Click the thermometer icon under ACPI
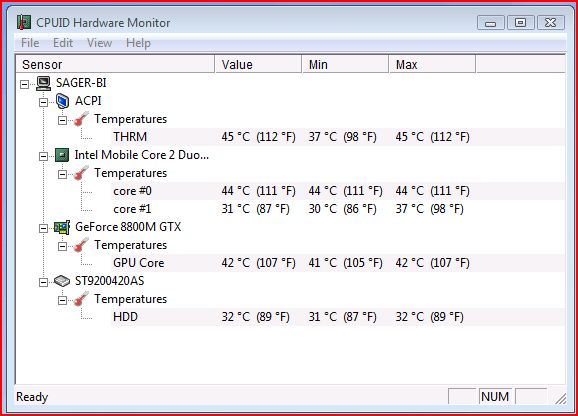578x416 pixels. point(81,119)
